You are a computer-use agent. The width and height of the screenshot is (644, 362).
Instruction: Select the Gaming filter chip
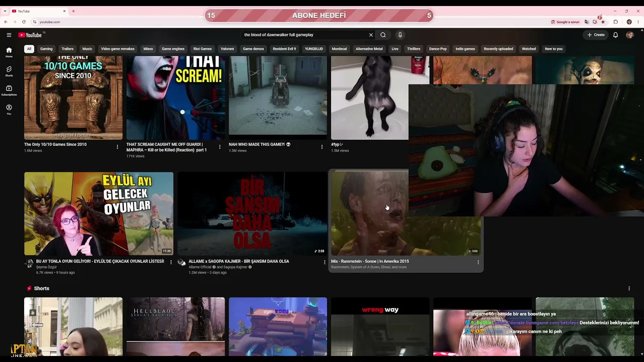pos(46,49)
